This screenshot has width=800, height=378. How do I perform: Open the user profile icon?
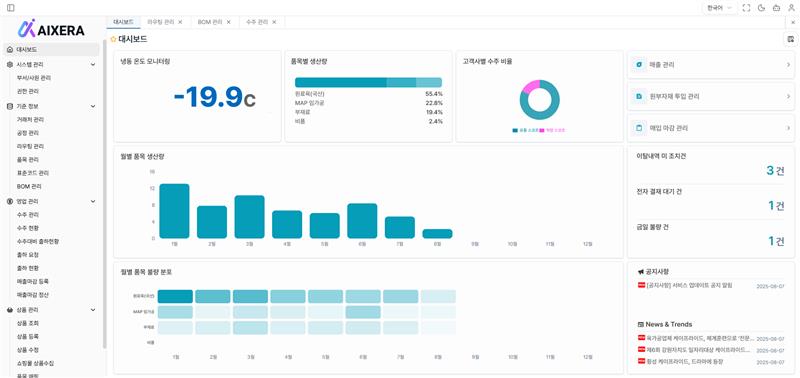tap(791, 8)
